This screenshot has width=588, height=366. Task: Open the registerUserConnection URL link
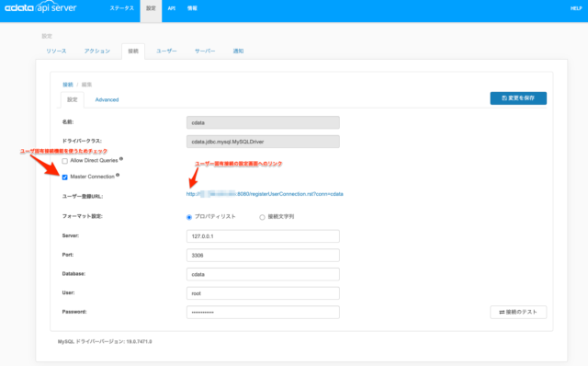(265, 194)
